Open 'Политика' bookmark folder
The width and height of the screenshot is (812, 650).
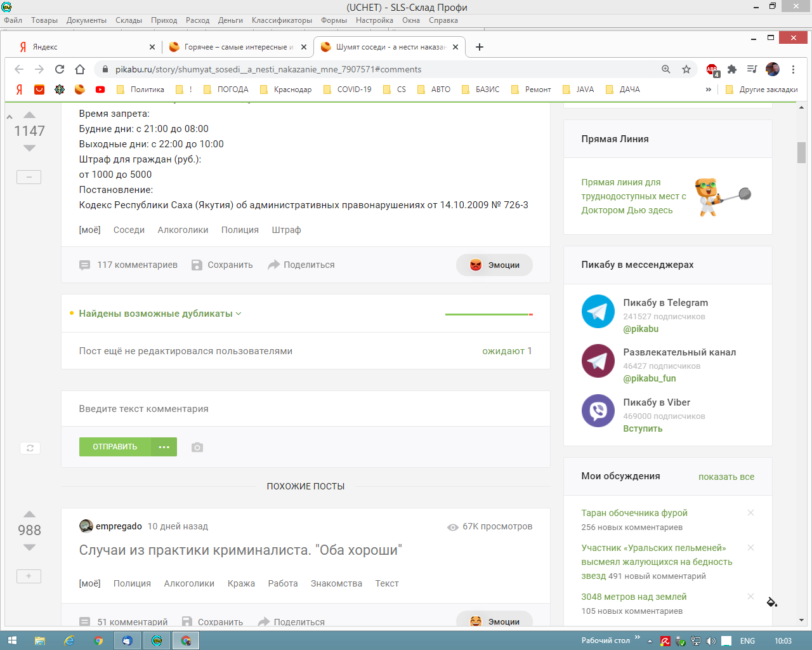tap(140, 90)
